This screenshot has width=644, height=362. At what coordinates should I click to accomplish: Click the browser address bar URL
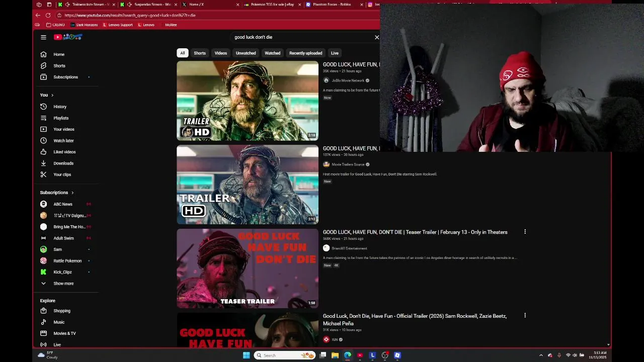(130, 15)
